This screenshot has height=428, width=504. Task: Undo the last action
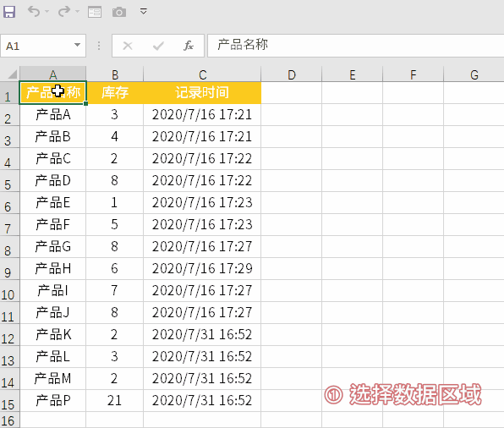coord(34,12)
